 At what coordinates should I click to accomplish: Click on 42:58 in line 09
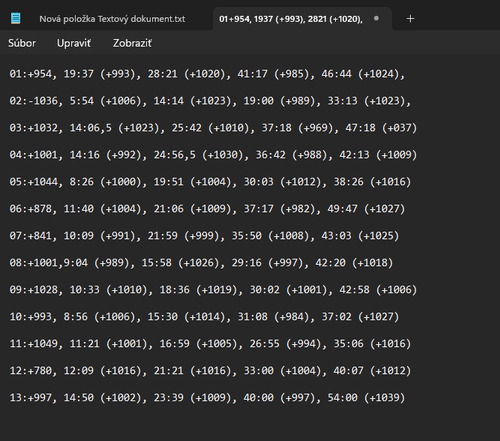click(x=354, y=290)
